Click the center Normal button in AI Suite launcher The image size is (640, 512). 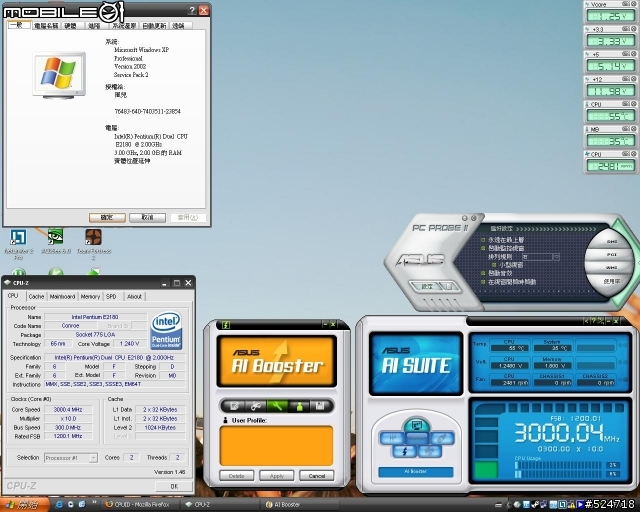click(417, 437)
